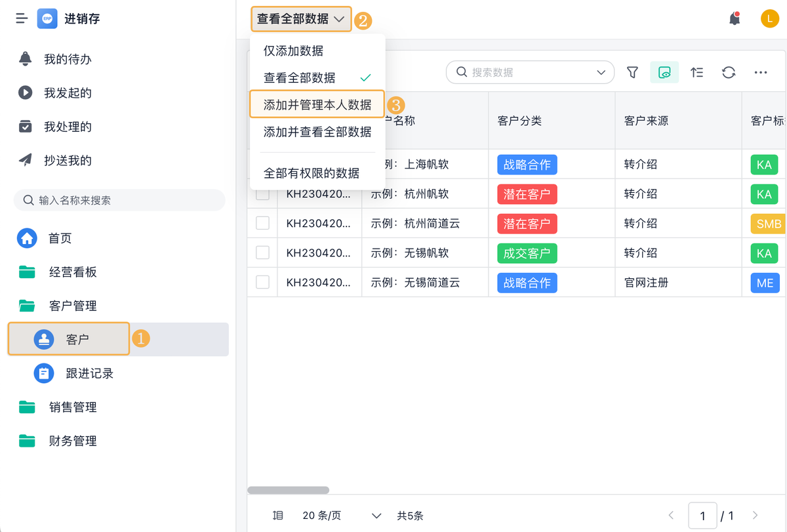Viewport: 787px width, 532px height.
Task: Open 我发起的 play icon item
Action: (26, 92)
